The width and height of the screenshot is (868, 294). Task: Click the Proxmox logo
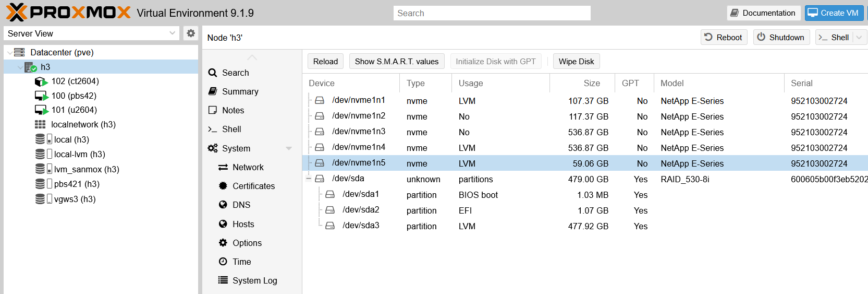coord(68,13)
